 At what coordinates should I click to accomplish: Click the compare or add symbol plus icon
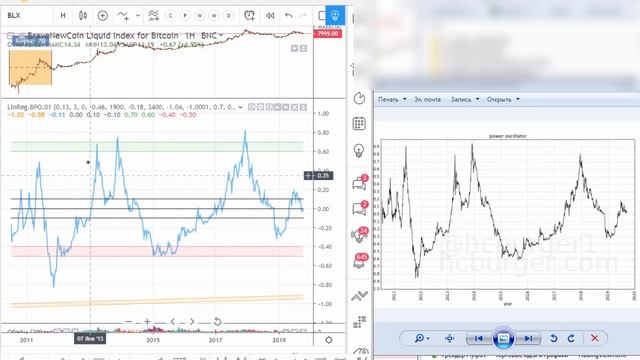click(103, 16)
